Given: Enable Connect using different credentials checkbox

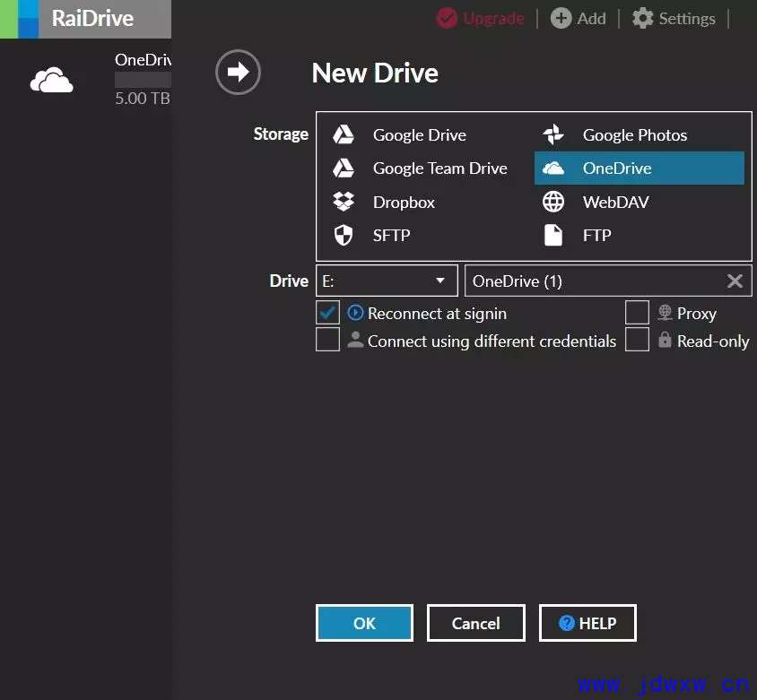Looking at the screenshot, I should click(x=327, y=340).
